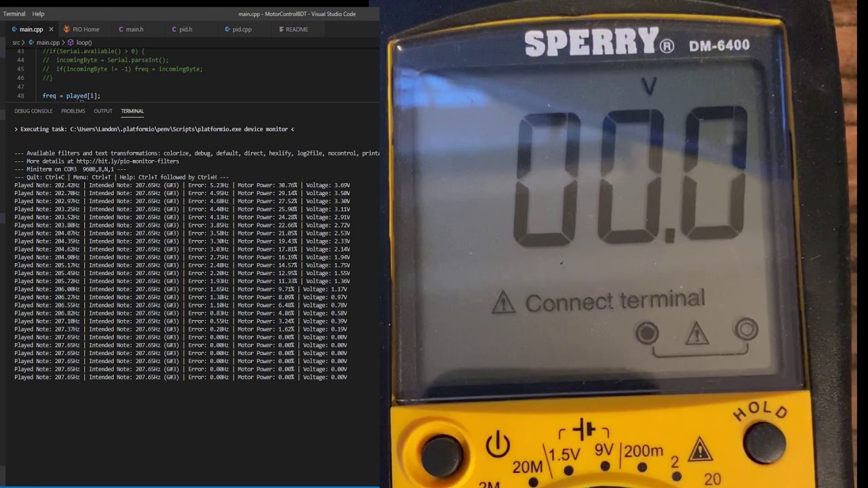
Task: Click the multimeter power button in video
Action: tap(442, 455)
